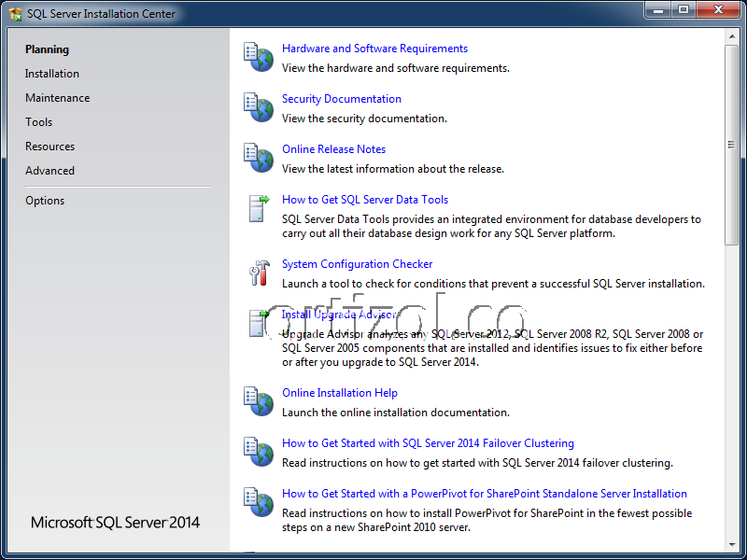Open the Online Release Notes link
Viewport: 747px width, 560px height.
333,149
